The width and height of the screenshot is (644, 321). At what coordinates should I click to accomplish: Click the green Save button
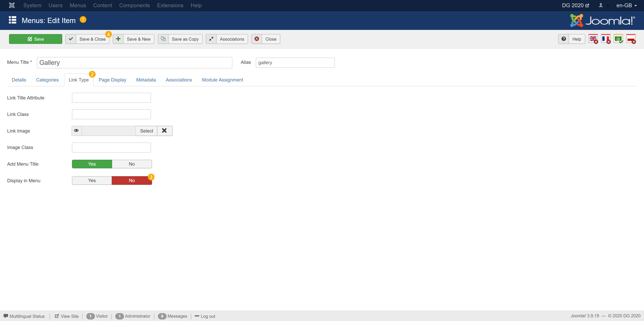point(36,39)
